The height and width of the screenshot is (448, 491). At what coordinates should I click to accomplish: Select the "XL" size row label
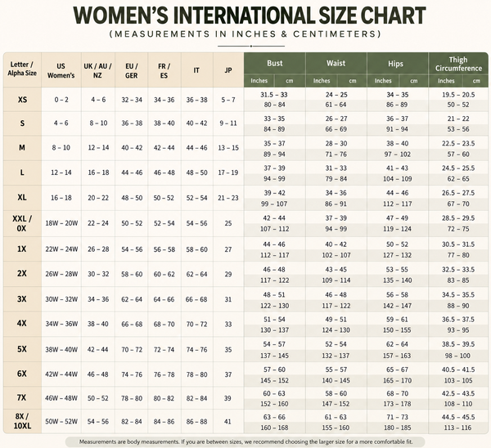pyautogui.click(x=22, y=197)
